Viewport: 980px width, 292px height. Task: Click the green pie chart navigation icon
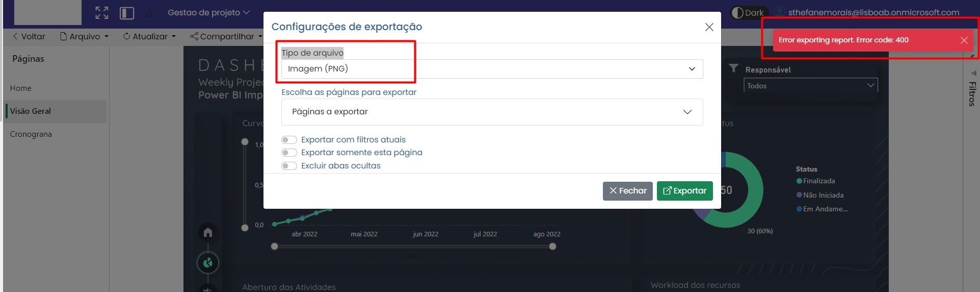(x=208, y=263)
